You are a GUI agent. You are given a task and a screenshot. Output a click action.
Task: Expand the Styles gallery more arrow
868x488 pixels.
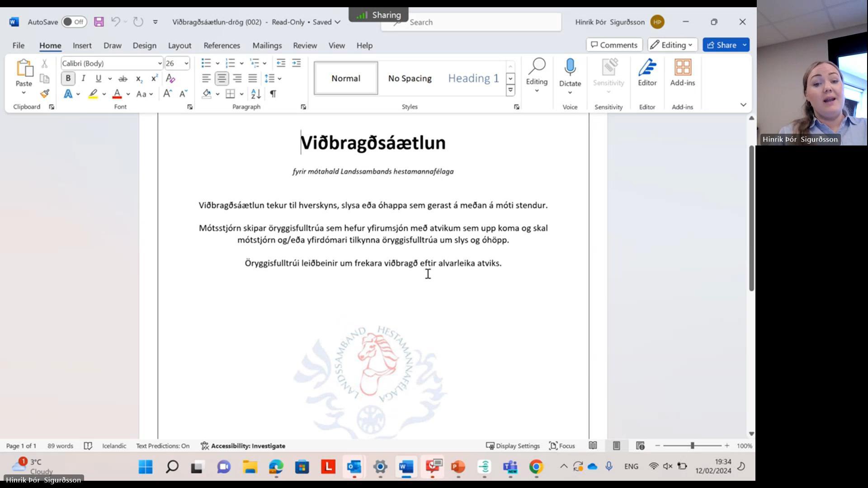click(510, 90)
